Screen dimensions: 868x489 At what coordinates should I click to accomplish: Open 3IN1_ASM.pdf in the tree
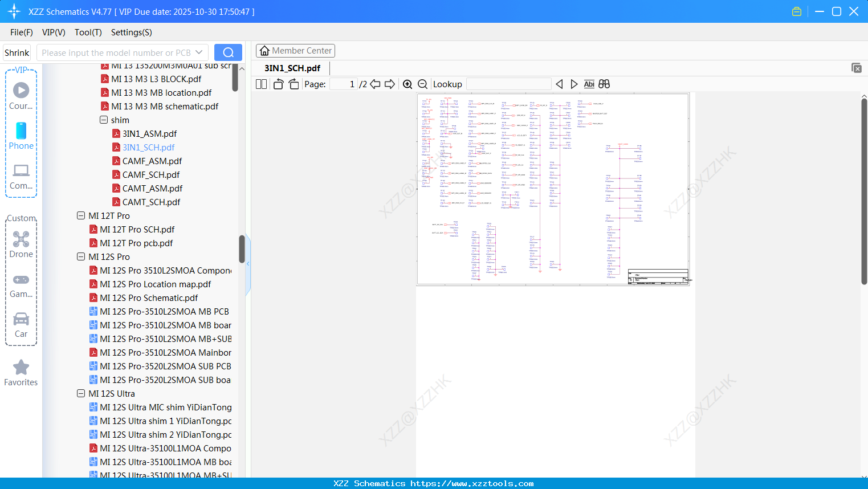click(x=149, y=134)
